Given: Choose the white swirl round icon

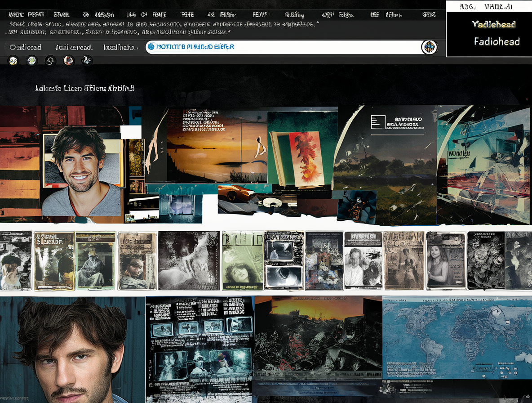Looking at the screenshot, I should [x=87, y=61].
